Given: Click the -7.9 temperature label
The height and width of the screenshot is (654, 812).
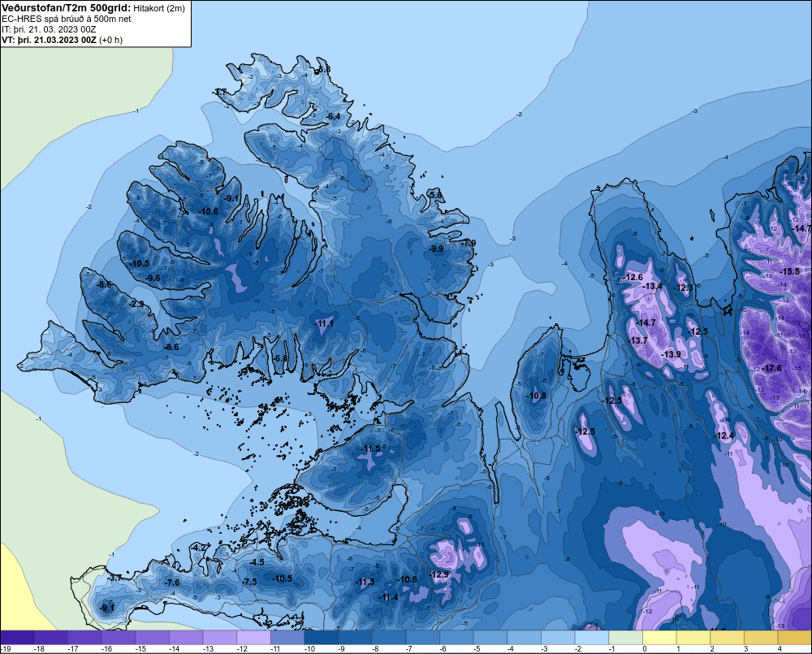Looking at the screenshot, I should point(469,243).
